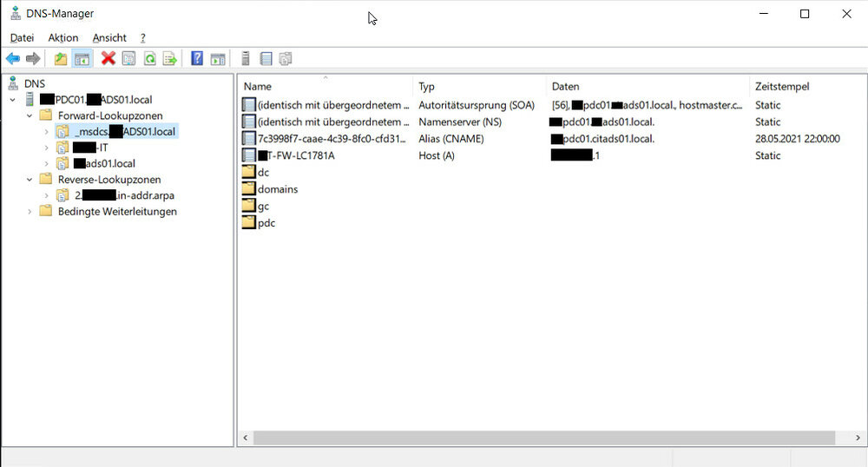The height and width of the screenshot is (467, 868).
Task: Click the blue Back arrow in toolbar
Action: click(x=13, y=59)
